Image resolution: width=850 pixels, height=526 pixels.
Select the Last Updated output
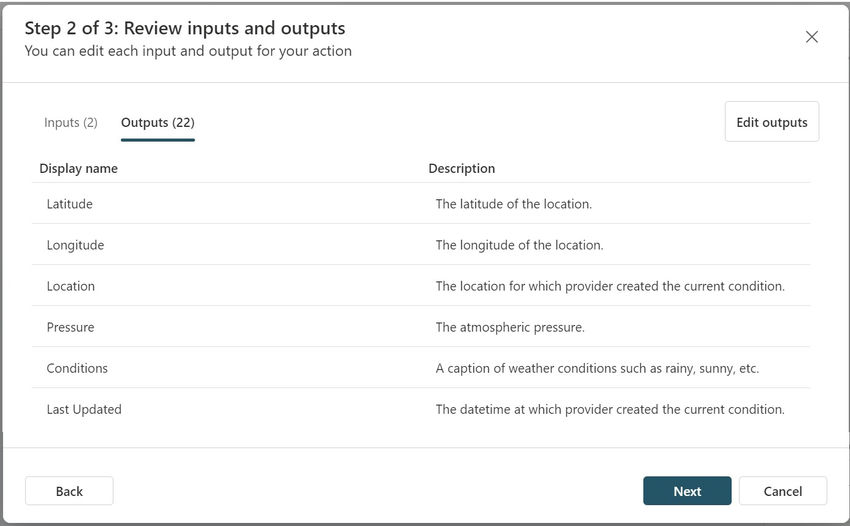pyautogui.click(x=84, y=409)
